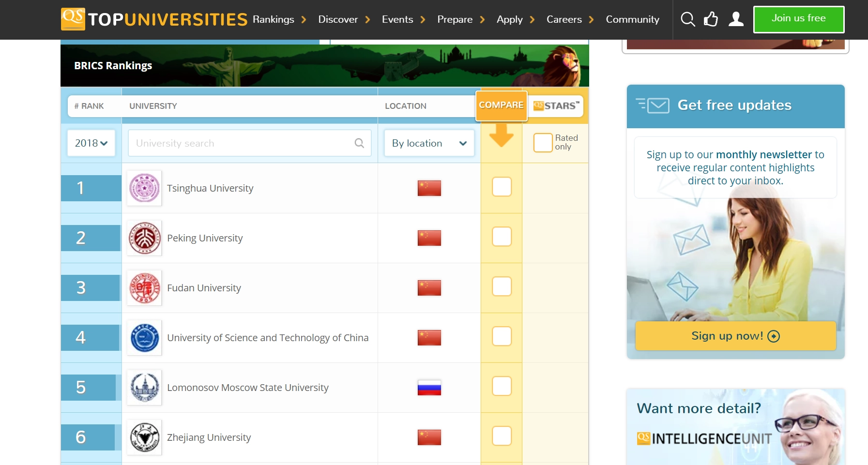This screenshot has height=465, width=868.
Task: Expand the By location dropdown
Action: tap(429, 143)
